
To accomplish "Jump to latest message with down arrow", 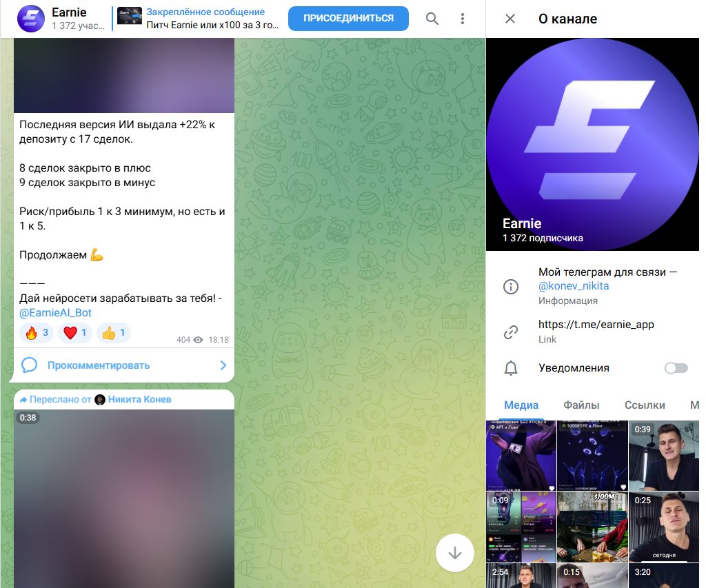I will [x=455, y=553].
